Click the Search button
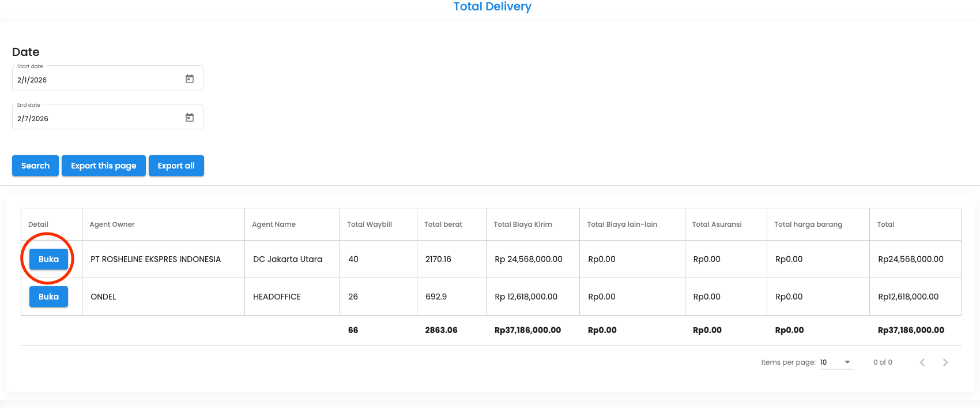This screenshot has width=980, height=408. point(35,166)
